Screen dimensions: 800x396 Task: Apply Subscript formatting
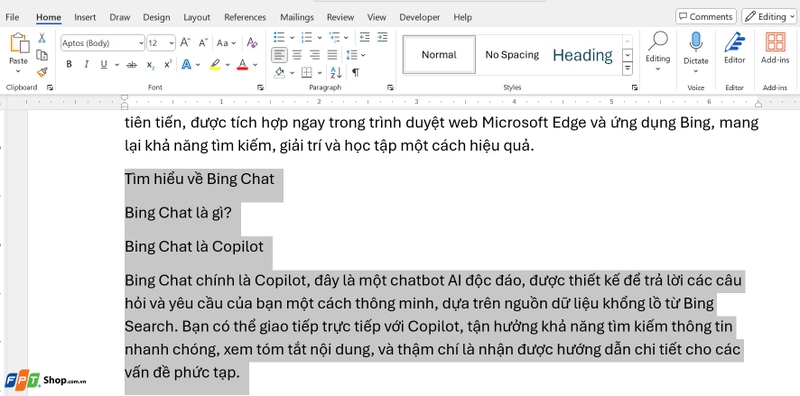coord(150,65)
